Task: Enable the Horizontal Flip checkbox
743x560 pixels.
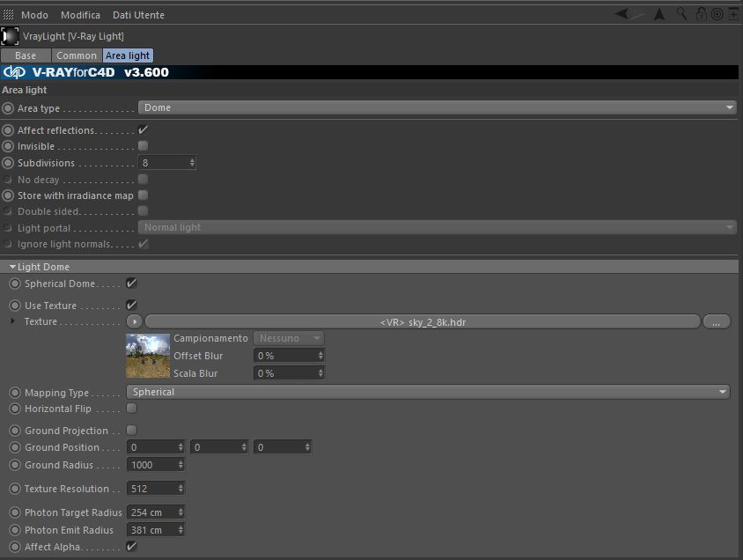Action: tap(131, 408)
